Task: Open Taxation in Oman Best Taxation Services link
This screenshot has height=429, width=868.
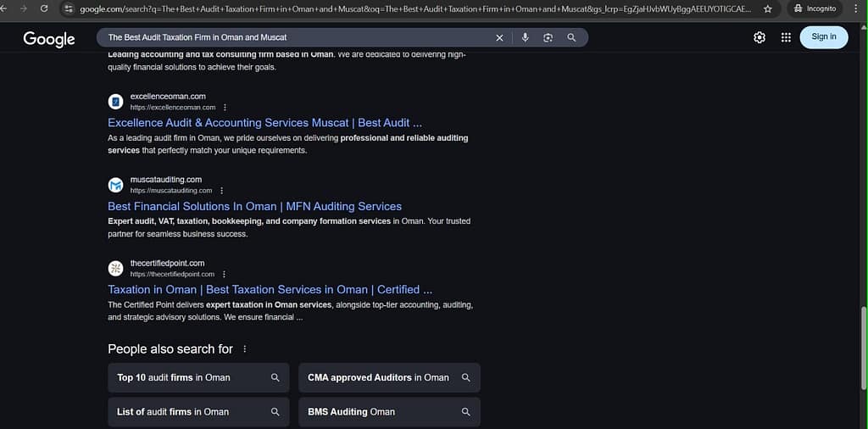Action: pyautogui.click(x=270, y=289)
